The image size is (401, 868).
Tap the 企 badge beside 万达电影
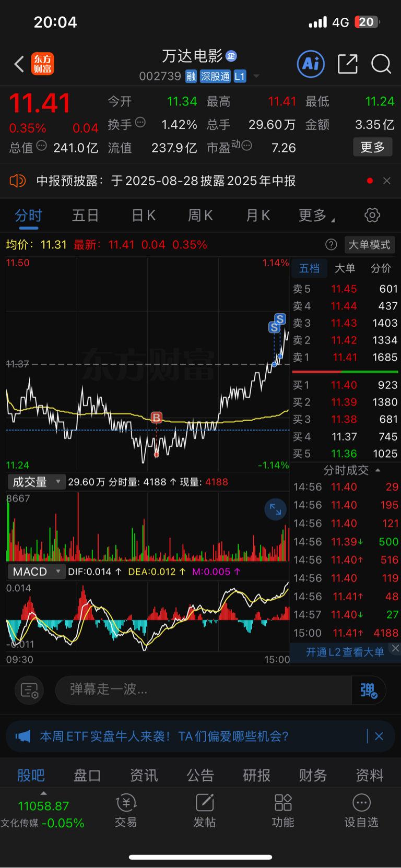[x=231, y=56]
